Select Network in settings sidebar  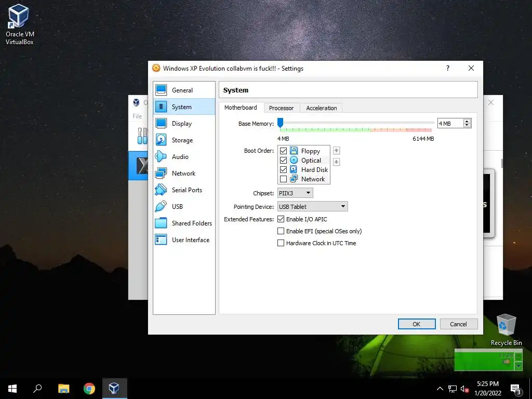click(x=184, y=174)
